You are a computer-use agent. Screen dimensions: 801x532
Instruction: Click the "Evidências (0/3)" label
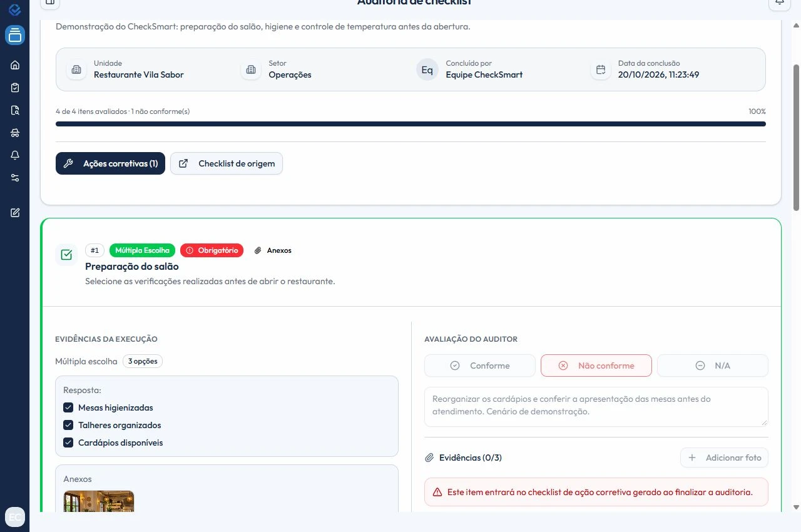(471, 458)
